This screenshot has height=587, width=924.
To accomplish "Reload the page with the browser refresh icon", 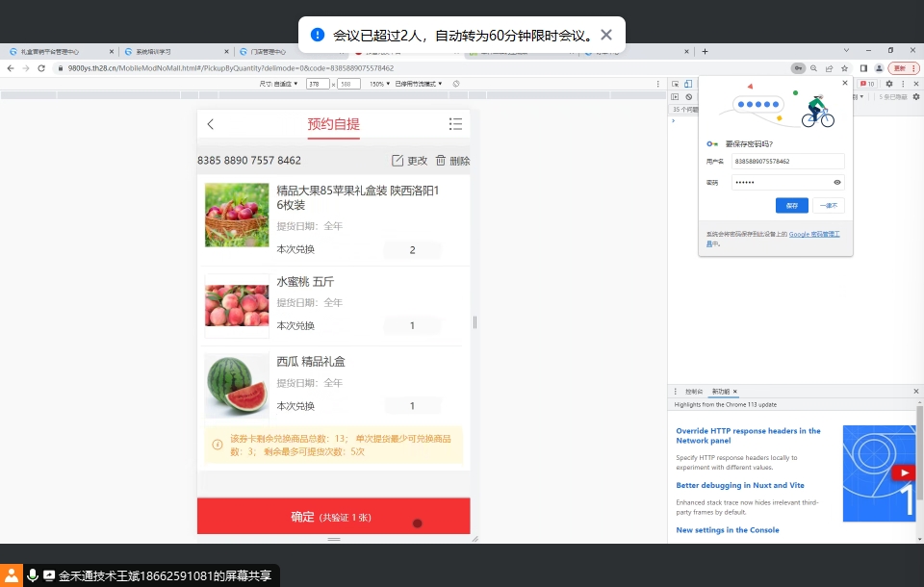I will 41,68.
